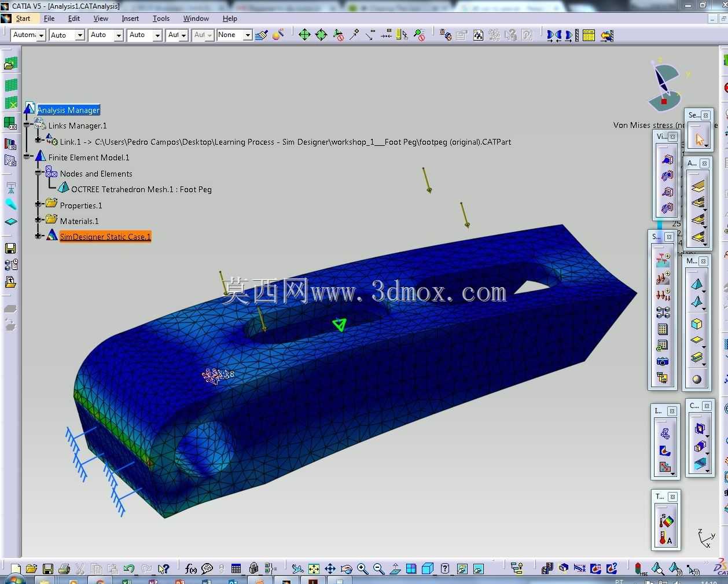Expand the Materials.1 folder
Screen dimensions: 728x584
point(39,220)
